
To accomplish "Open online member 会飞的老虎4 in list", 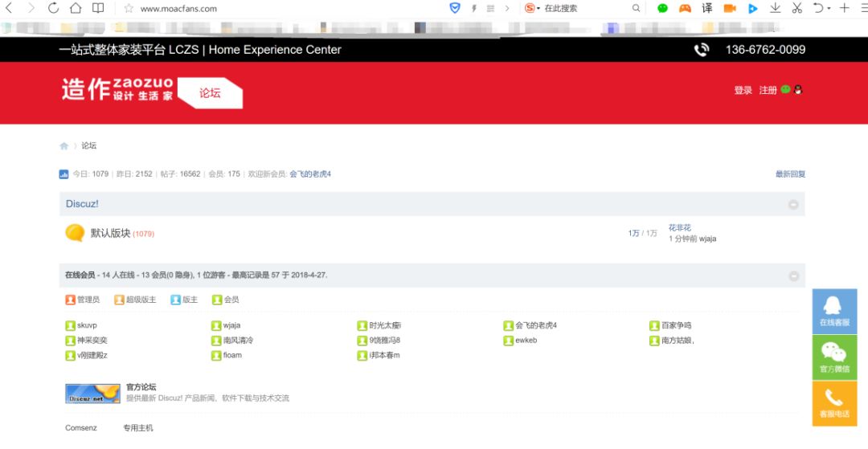I will pyautogui.click(x=536, y=325).
